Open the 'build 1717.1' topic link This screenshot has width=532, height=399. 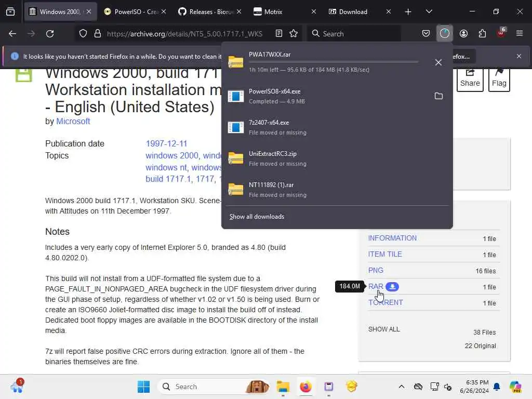coord(168,179)
